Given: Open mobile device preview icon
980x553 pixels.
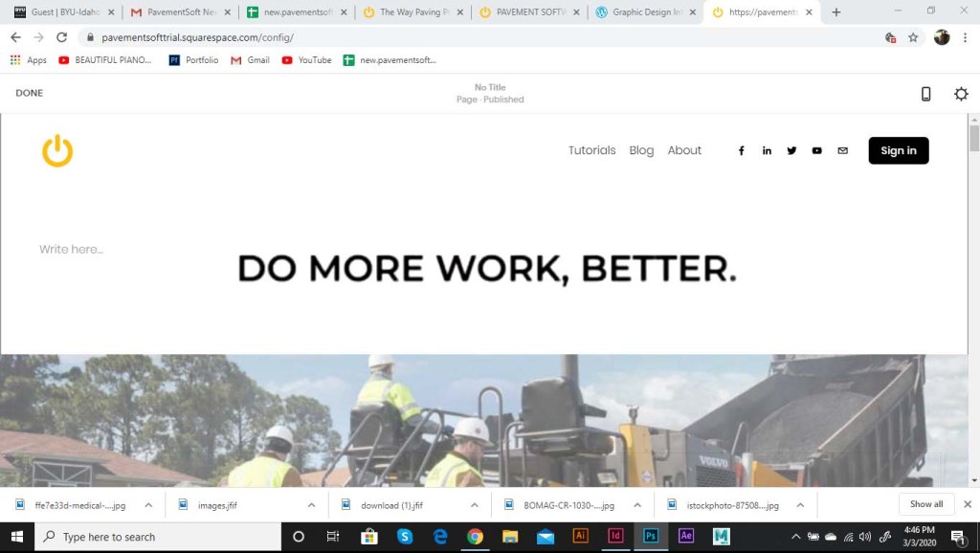Looking at the screenshot, I should pyautogui.click(x=925, y=94).
